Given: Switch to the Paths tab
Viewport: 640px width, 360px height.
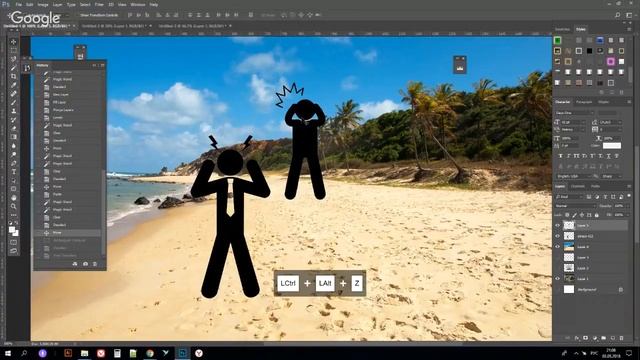Looking at the screenshot, I should click(596, 187).
